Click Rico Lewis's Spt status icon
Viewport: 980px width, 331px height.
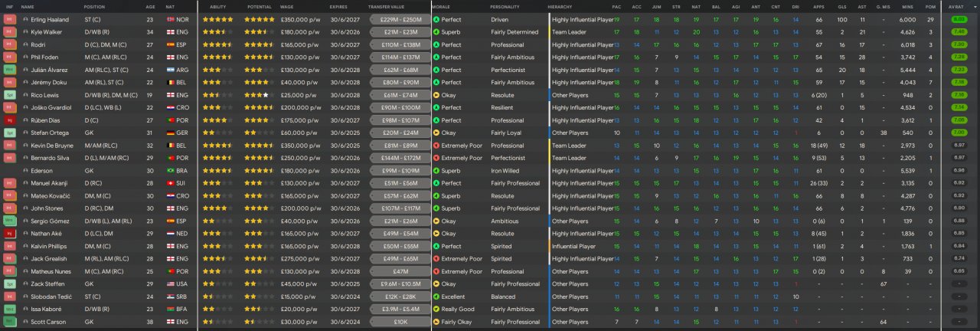9,95
